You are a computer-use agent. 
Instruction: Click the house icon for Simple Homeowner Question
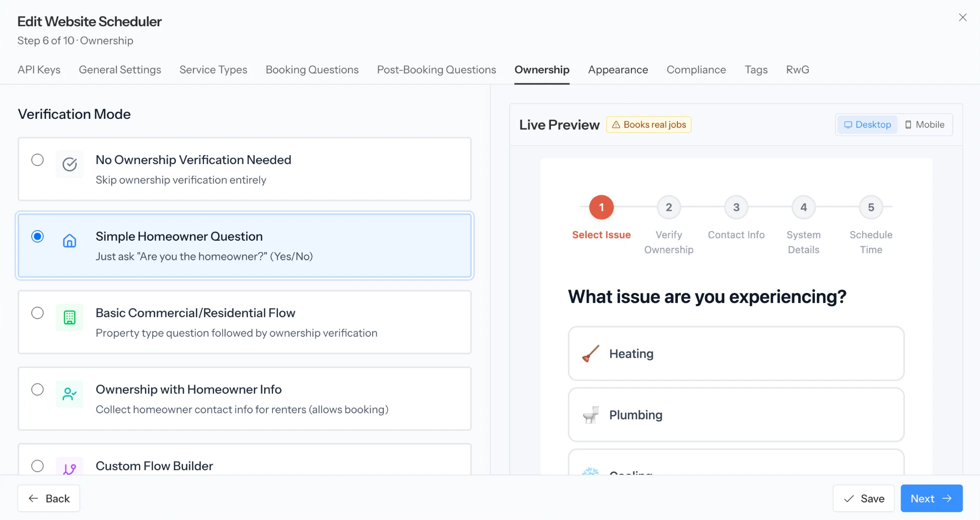pos(69,241)
